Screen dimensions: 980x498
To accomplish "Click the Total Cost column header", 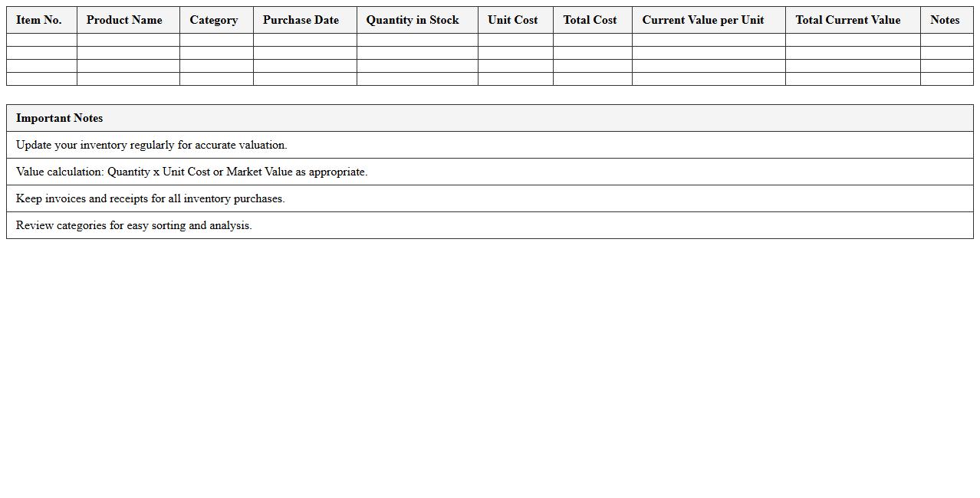I will (590, 20).
